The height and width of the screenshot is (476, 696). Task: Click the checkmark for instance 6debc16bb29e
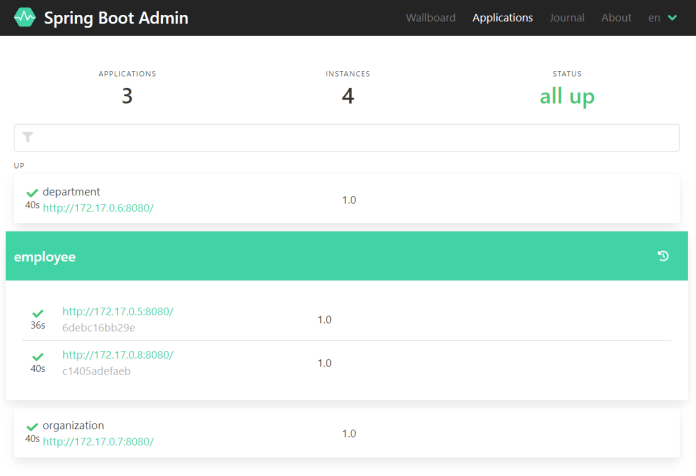pyautogui.click(x=38, y=313)
